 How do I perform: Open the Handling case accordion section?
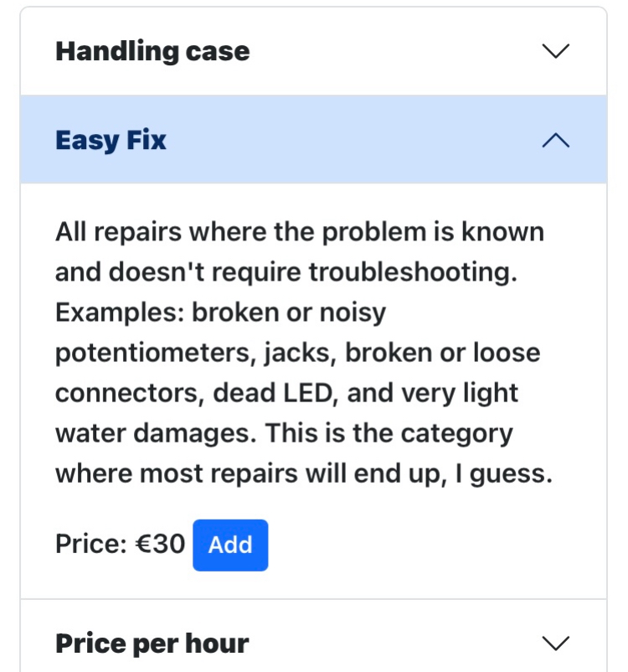coord(313,52)
